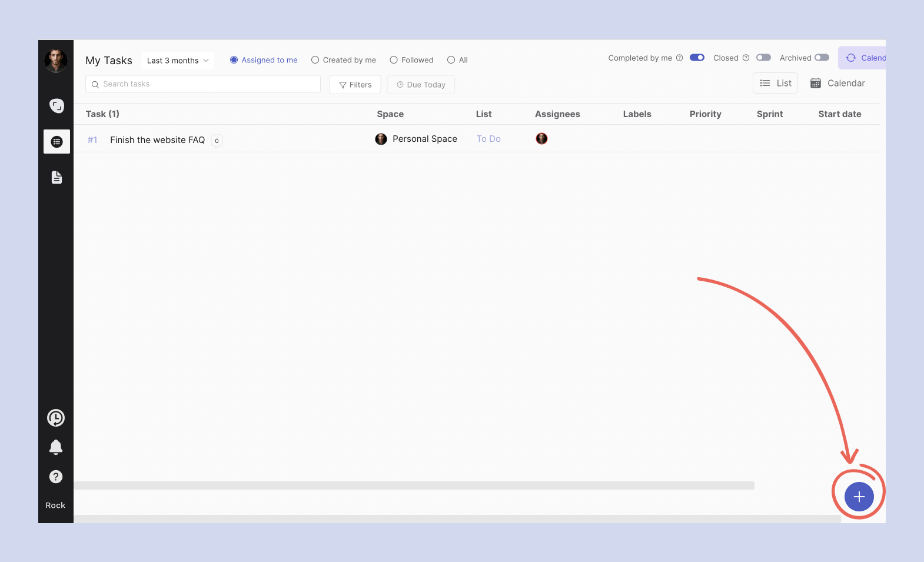Expand the Last 3 months dropdown

point(177,61)
